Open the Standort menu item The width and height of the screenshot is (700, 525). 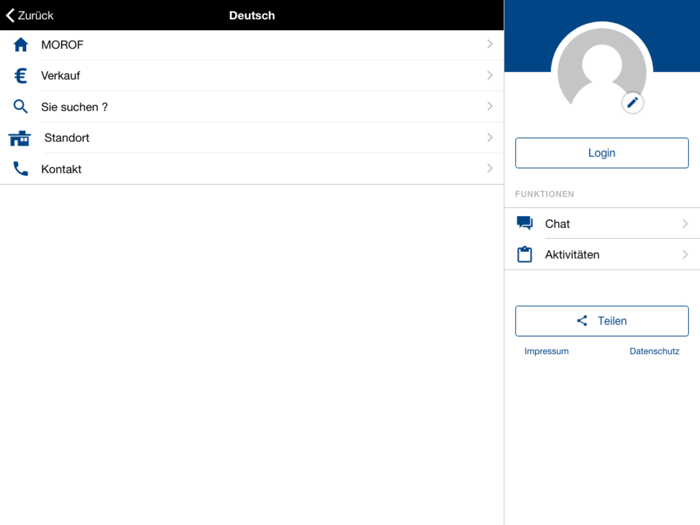(x=252, y=138)
